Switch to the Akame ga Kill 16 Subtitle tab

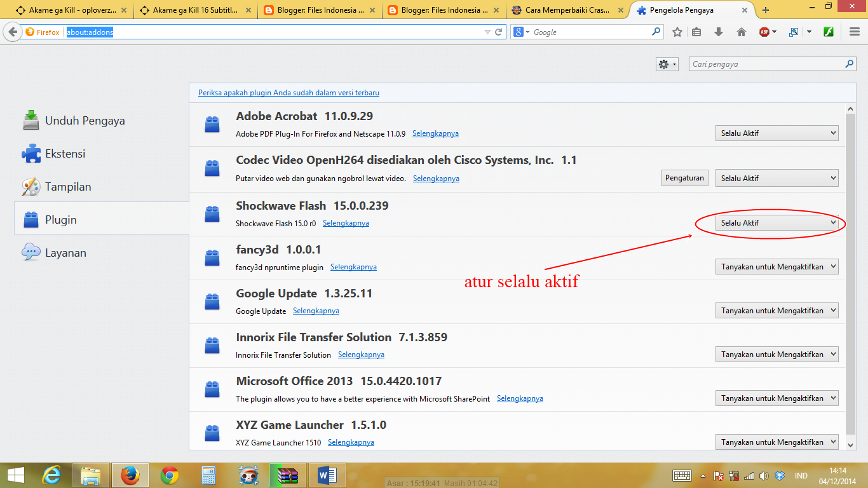[x=194, y=10]
